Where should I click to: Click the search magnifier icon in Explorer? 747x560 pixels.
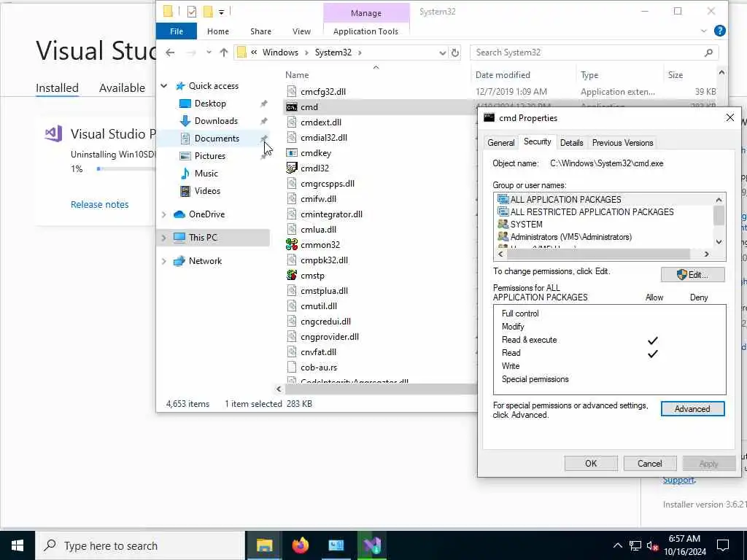pyautogui.click(x=708, y=52)
